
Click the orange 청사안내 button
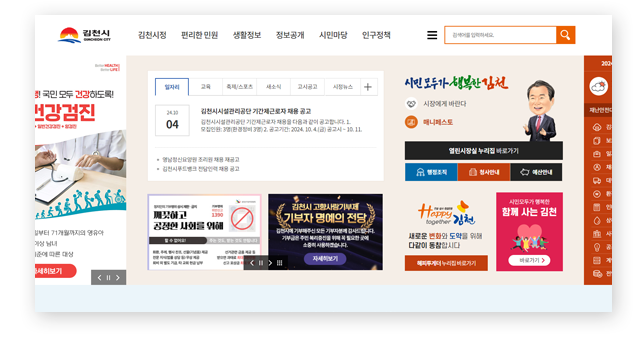(484, 172)
